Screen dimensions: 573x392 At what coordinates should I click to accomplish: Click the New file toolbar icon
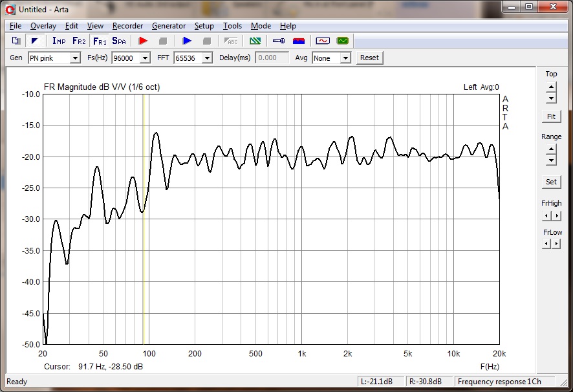[x=16, y=41]
